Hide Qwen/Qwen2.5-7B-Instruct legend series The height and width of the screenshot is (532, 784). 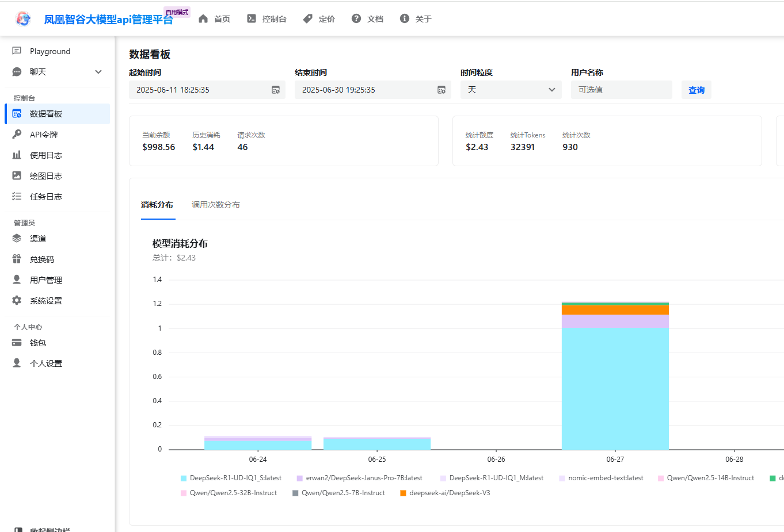(x=338, y=493)
